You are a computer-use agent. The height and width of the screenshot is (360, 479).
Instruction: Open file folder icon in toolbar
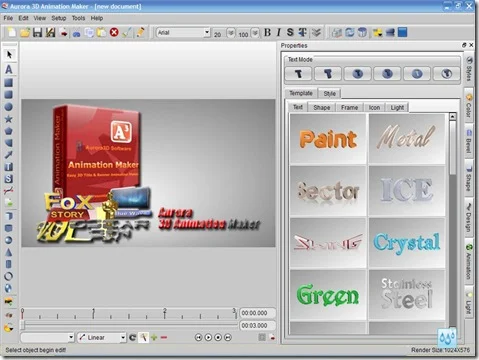(x=25, y=32)
